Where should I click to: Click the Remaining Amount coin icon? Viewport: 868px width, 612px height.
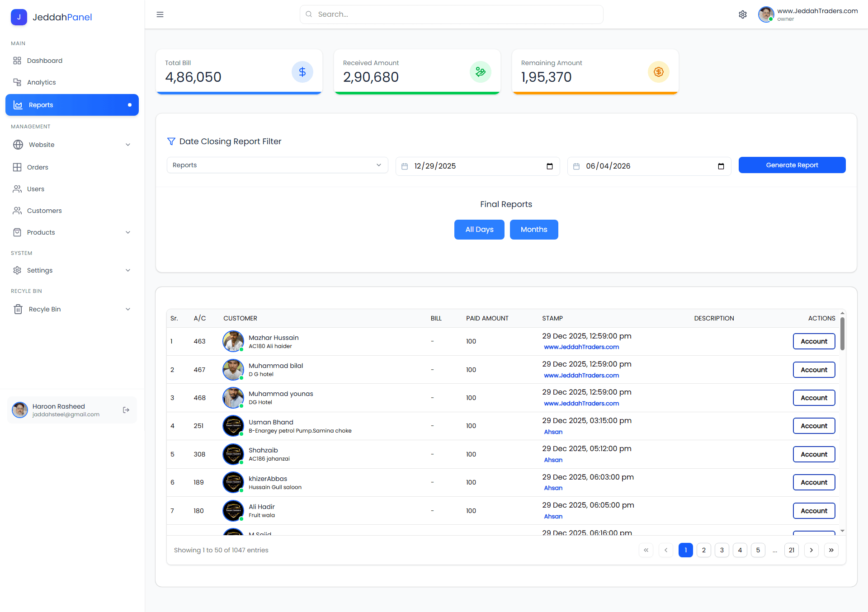click(659, 72)
